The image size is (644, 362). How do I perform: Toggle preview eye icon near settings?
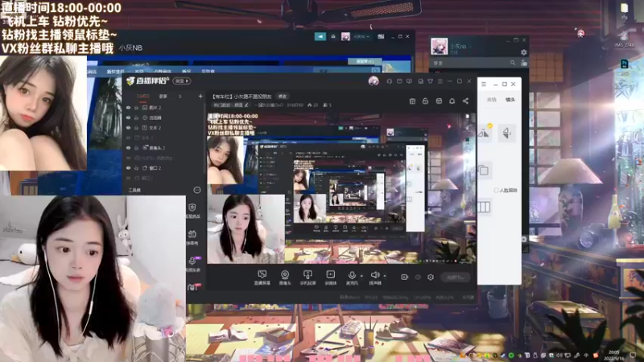418,277
